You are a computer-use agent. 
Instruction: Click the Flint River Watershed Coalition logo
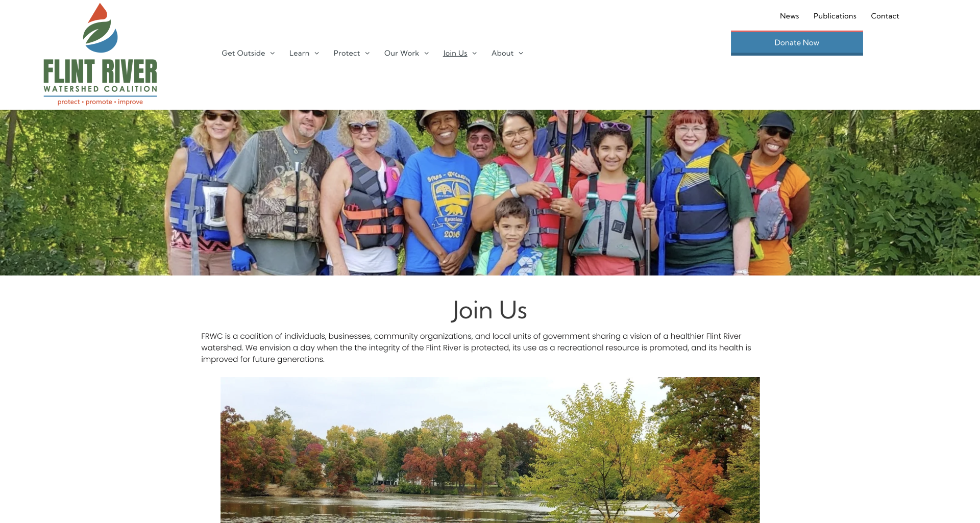[101, 54]
